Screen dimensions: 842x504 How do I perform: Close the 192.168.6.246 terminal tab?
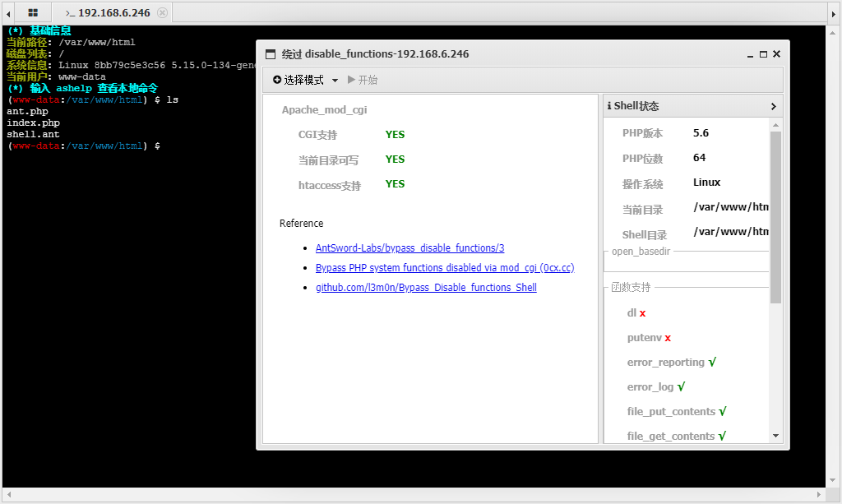(162, 13)
